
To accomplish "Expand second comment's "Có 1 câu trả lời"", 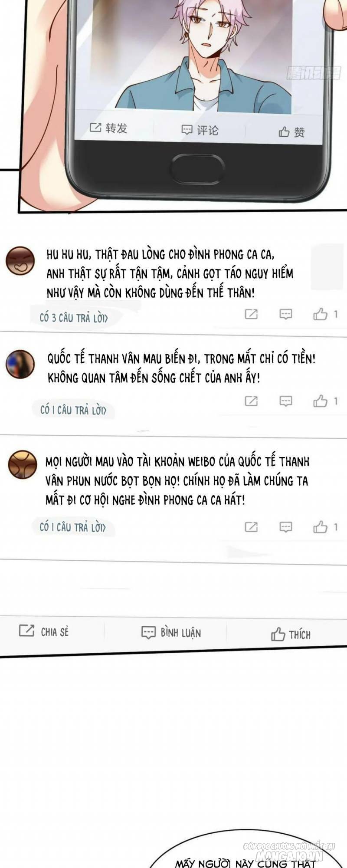I will pos(73,410).
